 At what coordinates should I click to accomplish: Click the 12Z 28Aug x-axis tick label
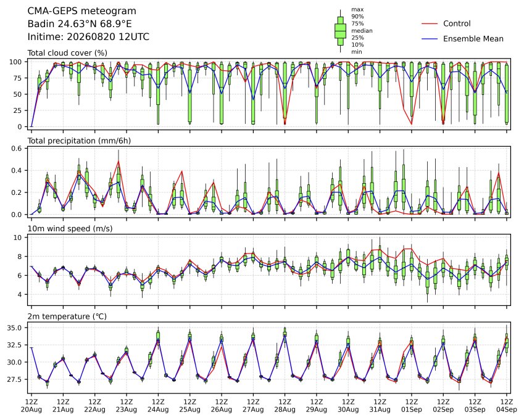pos(285,405)
